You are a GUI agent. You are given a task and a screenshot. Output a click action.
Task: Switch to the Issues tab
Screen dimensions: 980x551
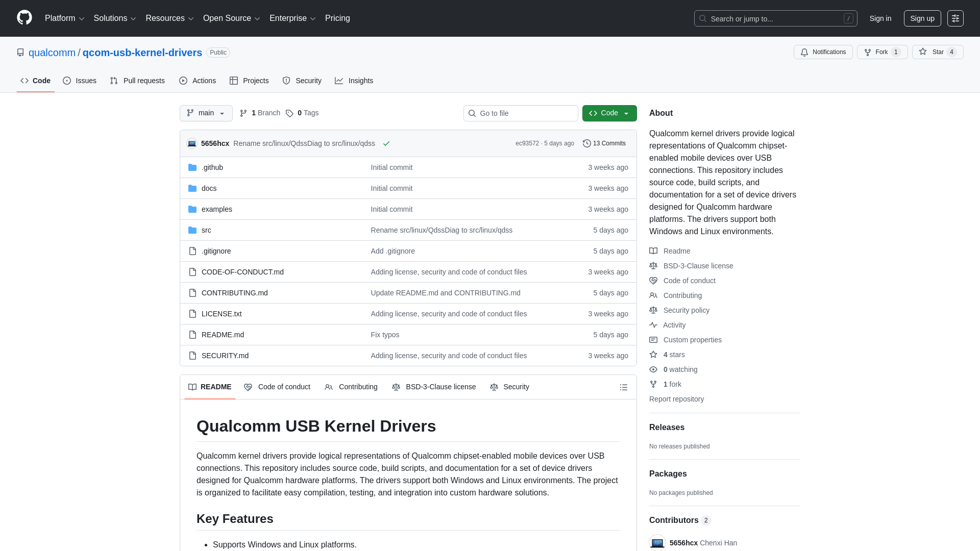(80, 81)
